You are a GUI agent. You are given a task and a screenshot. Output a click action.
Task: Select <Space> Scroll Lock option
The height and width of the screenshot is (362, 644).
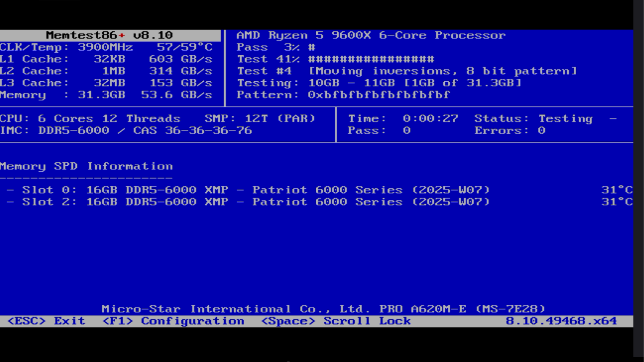pyautogui.click(x=336, y=321)
